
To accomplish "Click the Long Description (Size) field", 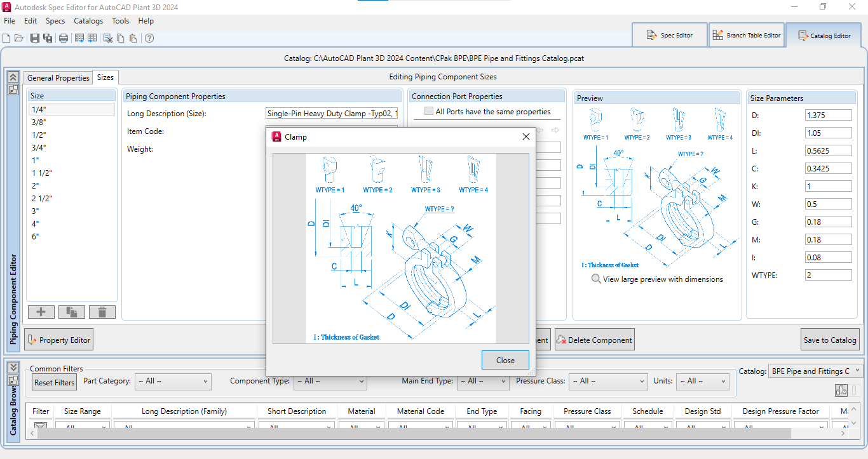I will click(332, 114).
